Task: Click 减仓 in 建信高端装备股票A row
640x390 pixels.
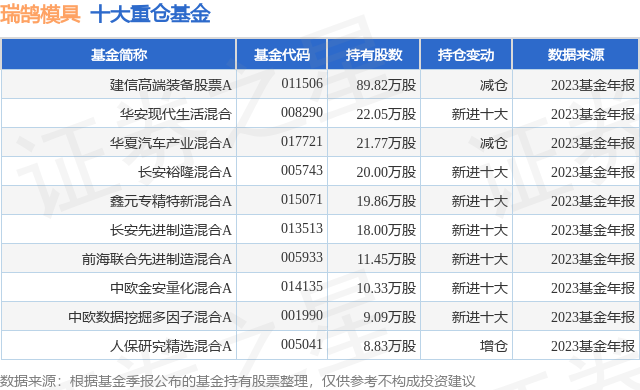Action: coord(494,85)
